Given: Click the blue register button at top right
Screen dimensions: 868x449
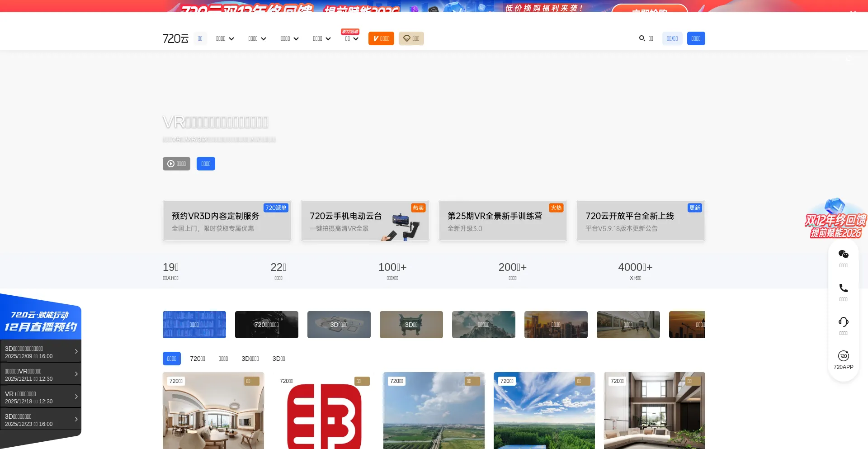Looking at the screenshot, I should tap(696, 38).
